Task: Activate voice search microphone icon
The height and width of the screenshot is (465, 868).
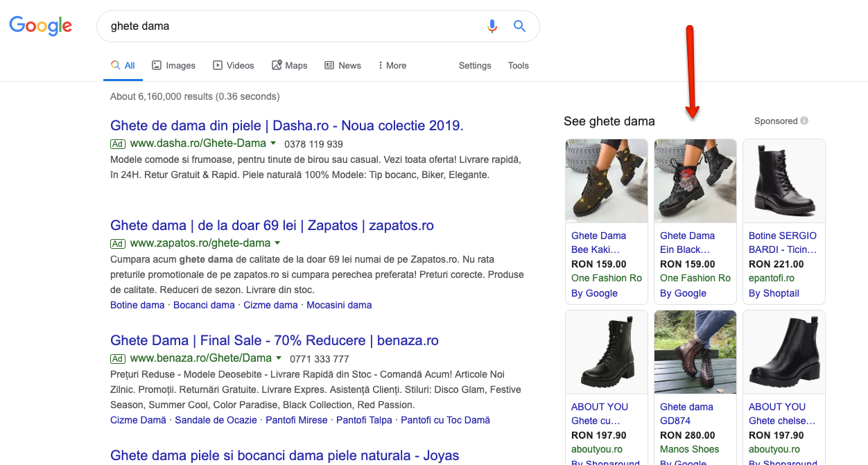Action: tap(492, 26)
